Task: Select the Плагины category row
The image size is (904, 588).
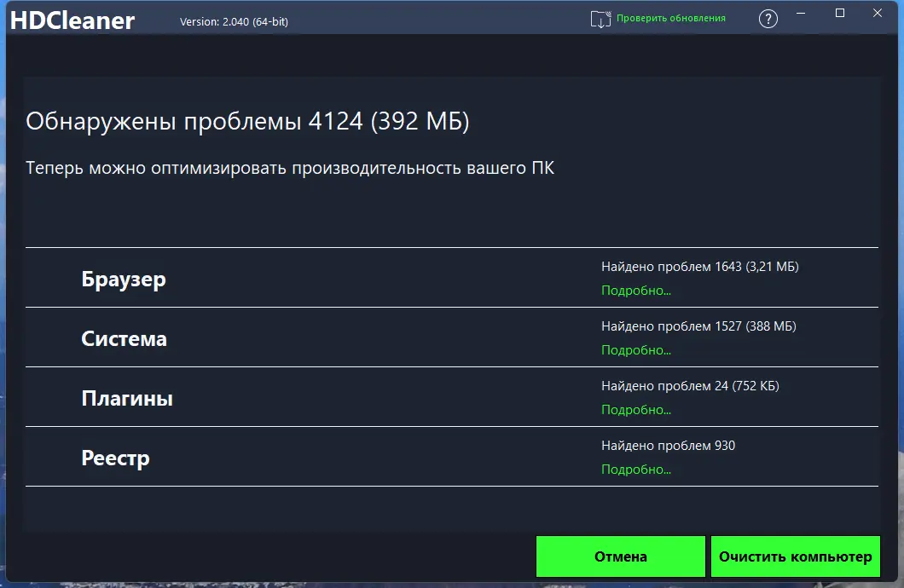Action: [126, 397]
